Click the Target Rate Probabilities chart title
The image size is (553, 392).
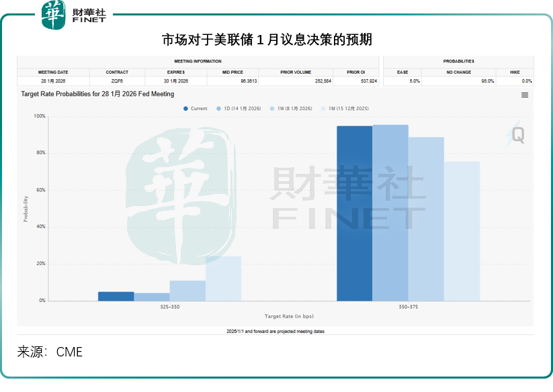pos(97,95)
